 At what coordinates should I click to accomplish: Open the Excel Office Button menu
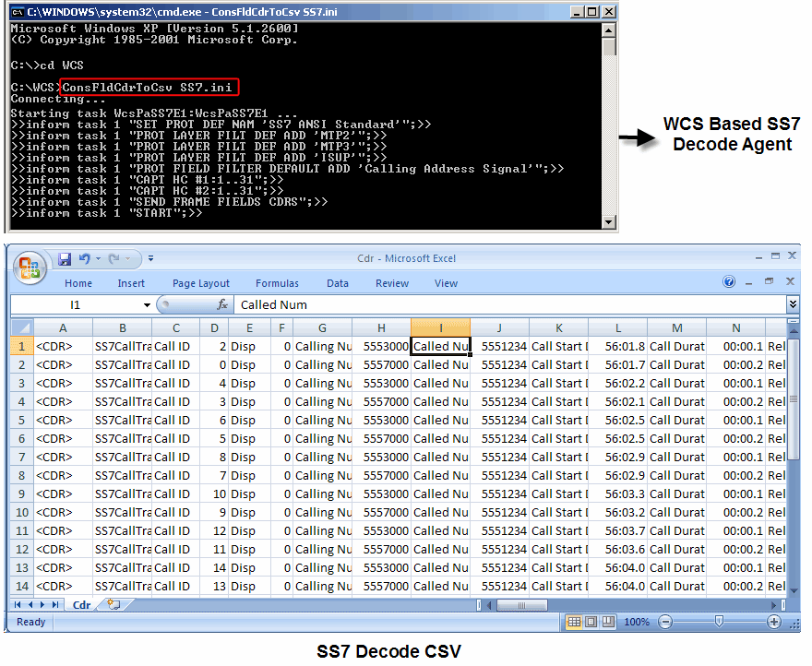30,268
